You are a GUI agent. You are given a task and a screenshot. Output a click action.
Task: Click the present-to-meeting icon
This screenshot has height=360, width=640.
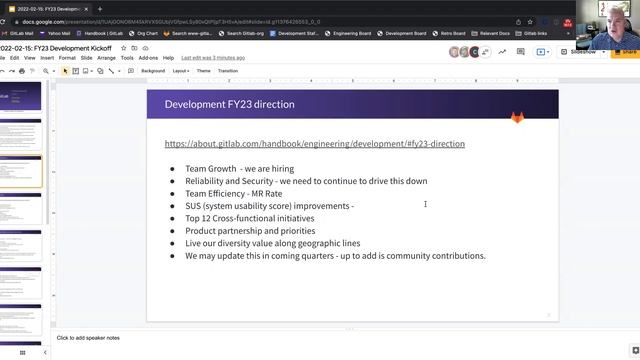541,52
